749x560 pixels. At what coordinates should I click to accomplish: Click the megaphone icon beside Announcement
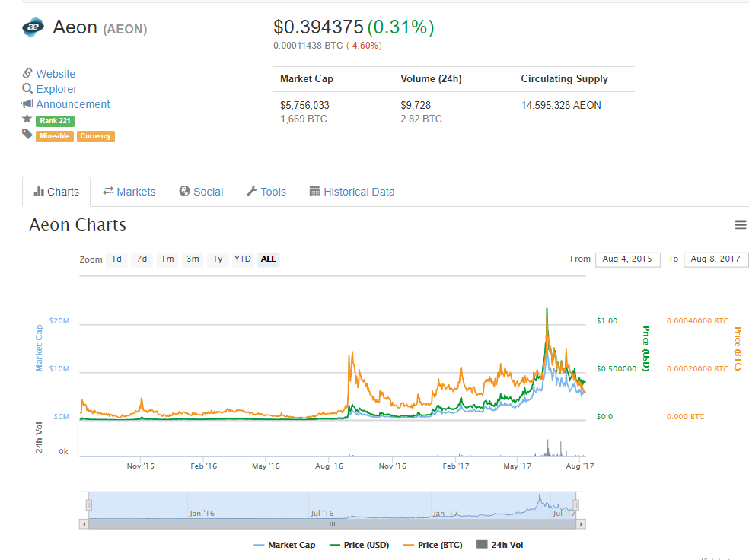(x=27, y=103)
